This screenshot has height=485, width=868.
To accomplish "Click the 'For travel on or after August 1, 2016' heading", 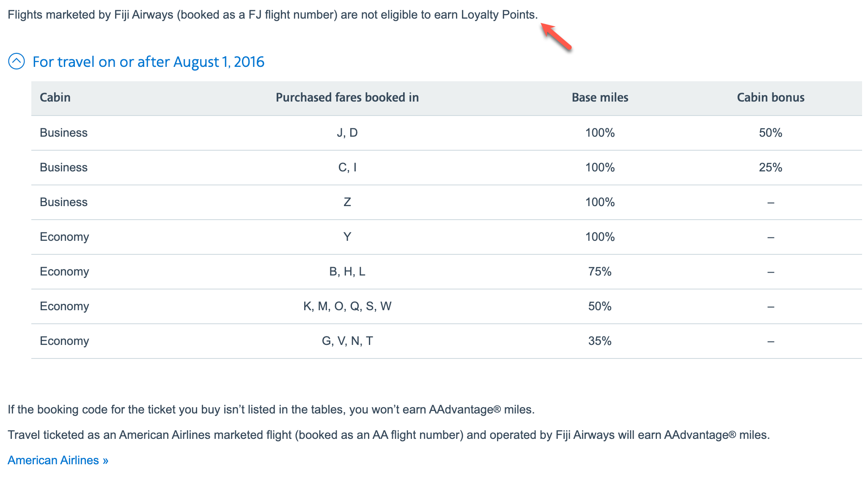I will click(148, 62).
